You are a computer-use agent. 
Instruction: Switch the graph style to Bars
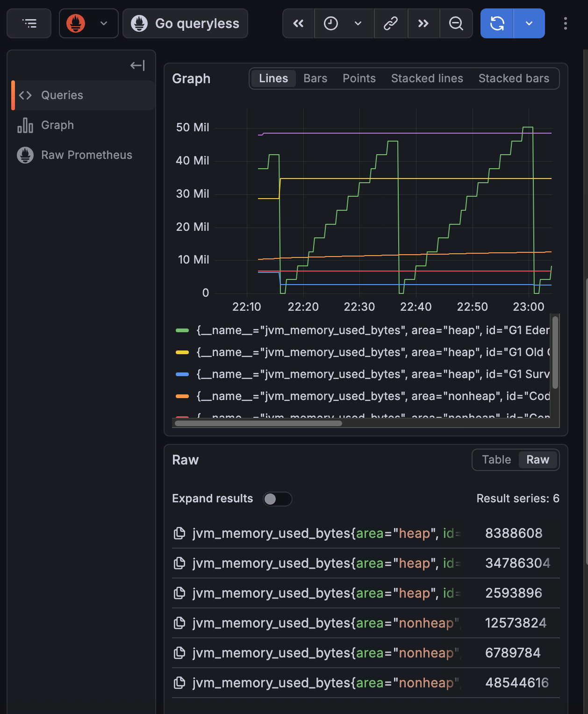[x=315, y=78]
